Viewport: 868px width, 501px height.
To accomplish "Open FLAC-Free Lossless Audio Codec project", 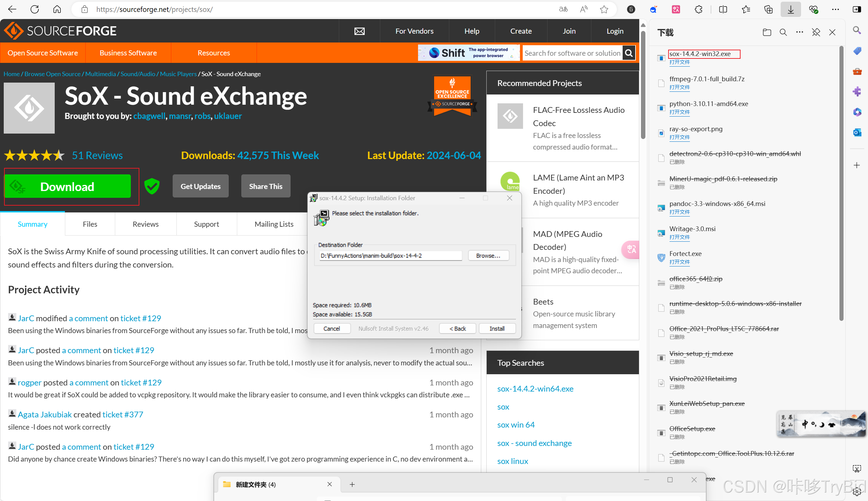I will (579, 116).
